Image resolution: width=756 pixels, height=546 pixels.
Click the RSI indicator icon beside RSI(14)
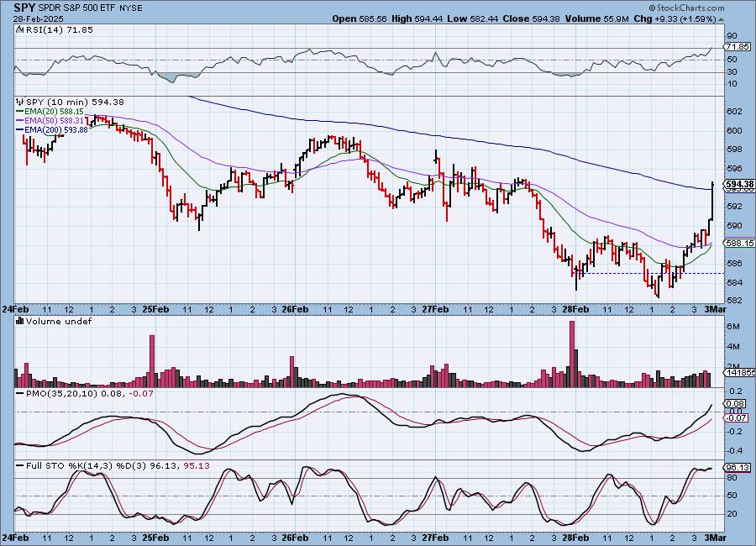[x=20, y=29]
